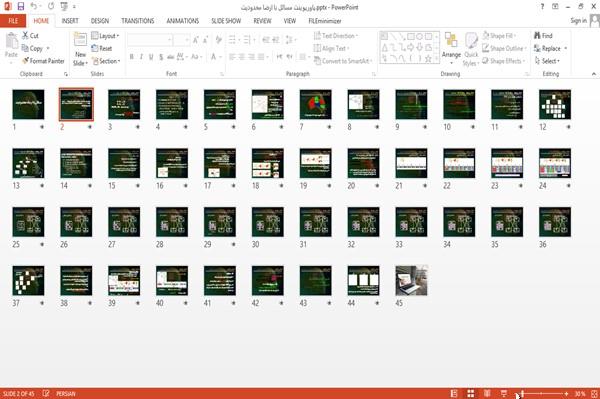Click the Format Painter brush
The image size is (600, 399).
tap(26, 61)
